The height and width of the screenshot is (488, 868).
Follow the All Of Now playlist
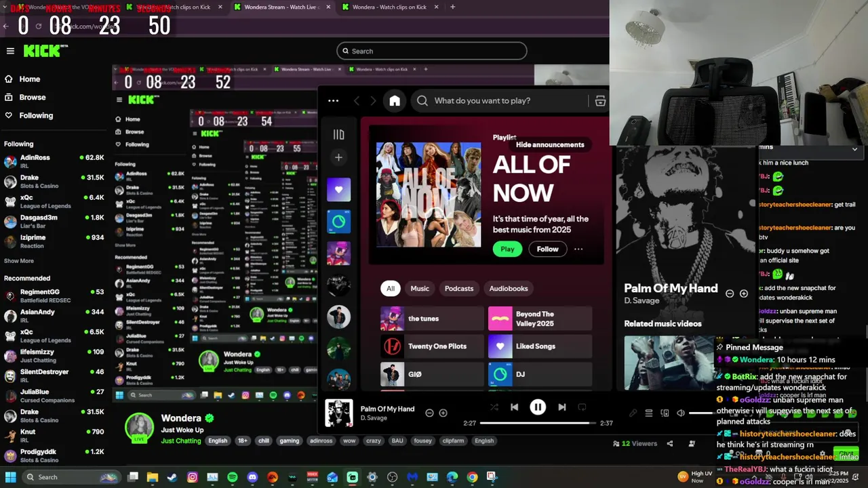pyautogui.click(x=547, y=249)
